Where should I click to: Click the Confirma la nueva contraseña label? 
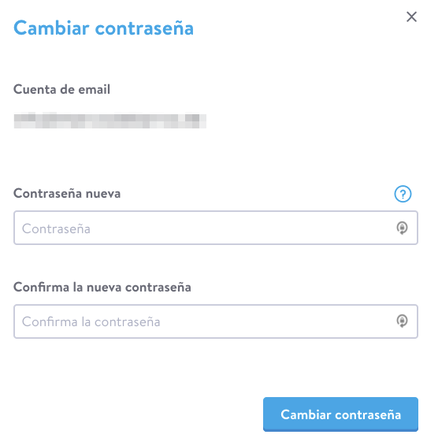pos(102,287)
